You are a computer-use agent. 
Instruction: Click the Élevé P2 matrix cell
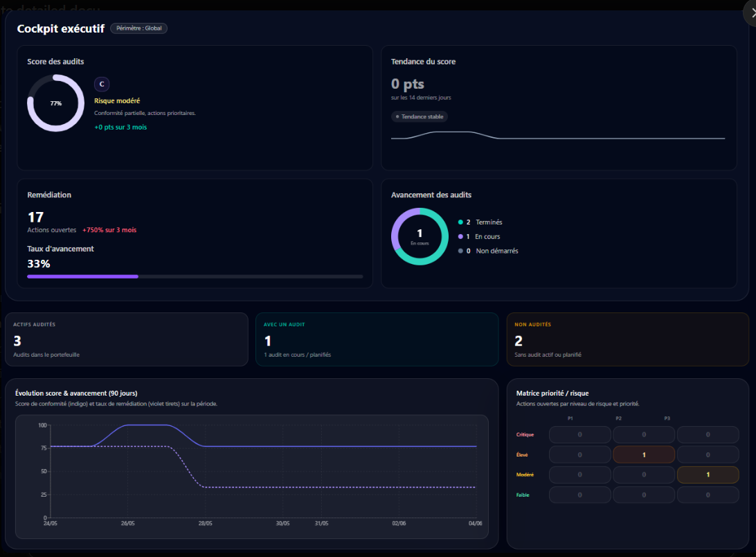pos(644,454)
